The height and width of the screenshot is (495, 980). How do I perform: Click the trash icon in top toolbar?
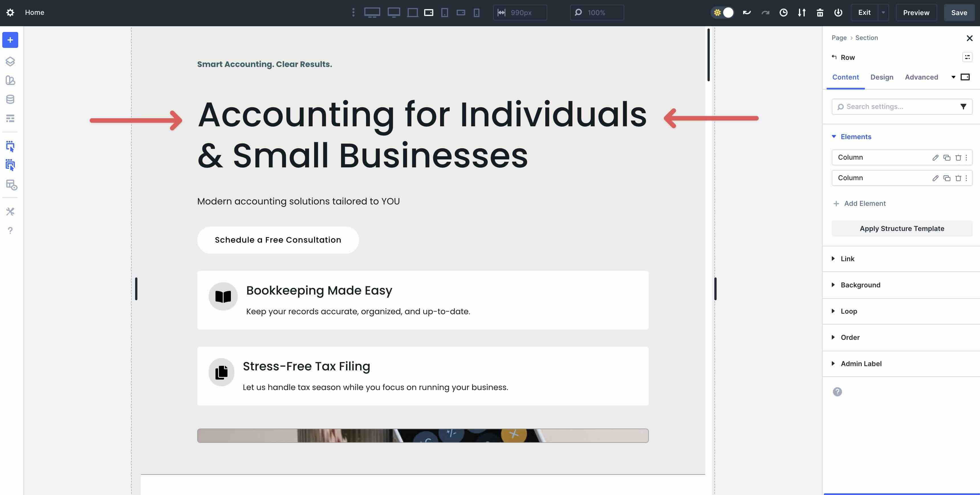pyautogui.click(x=820, y=13)
